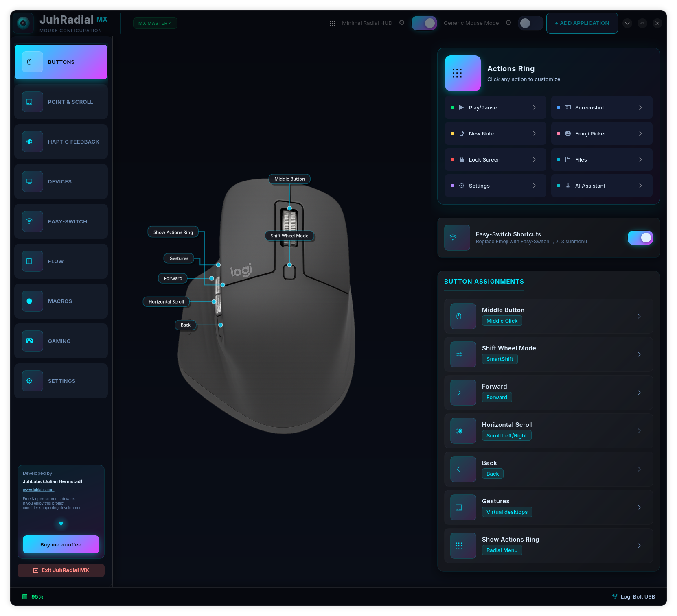The image size is (677, 616).
Task: Click the SmartShift assignment tag
Action: click(500, 359)
